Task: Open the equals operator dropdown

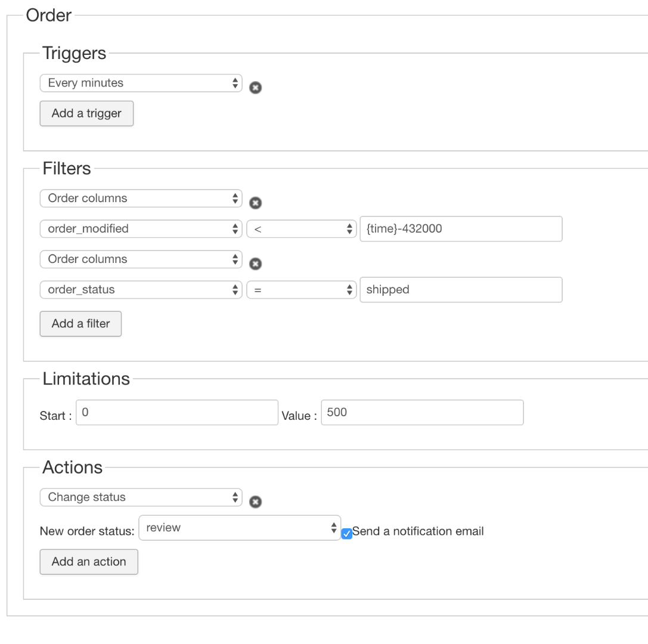Action: 301,290
